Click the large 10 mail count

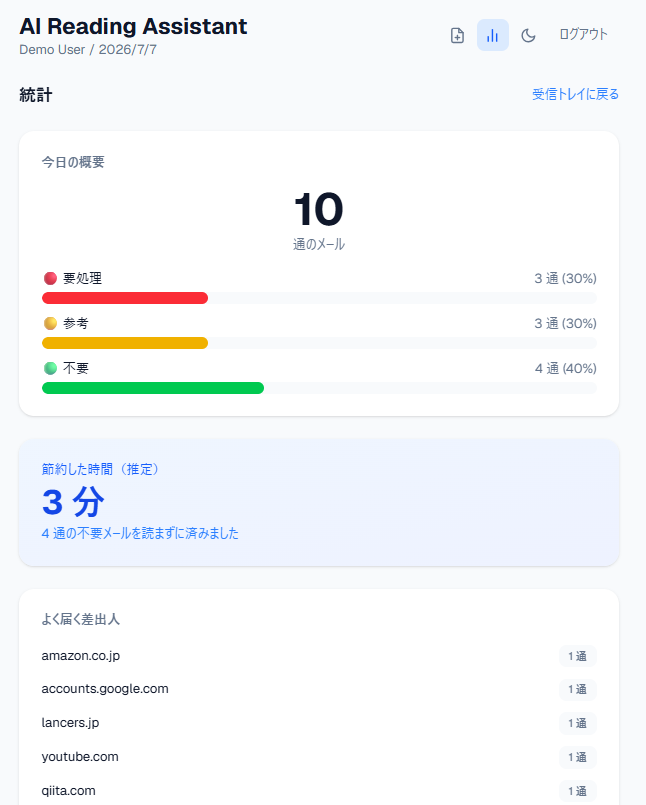pyautogui.click(x=319, y=209)
